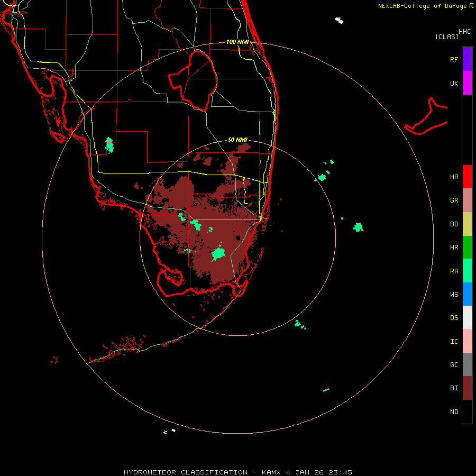Click the "RF" legend label
Image resolution: width=476 pixels, height=476 pixels.
[454, 59]
